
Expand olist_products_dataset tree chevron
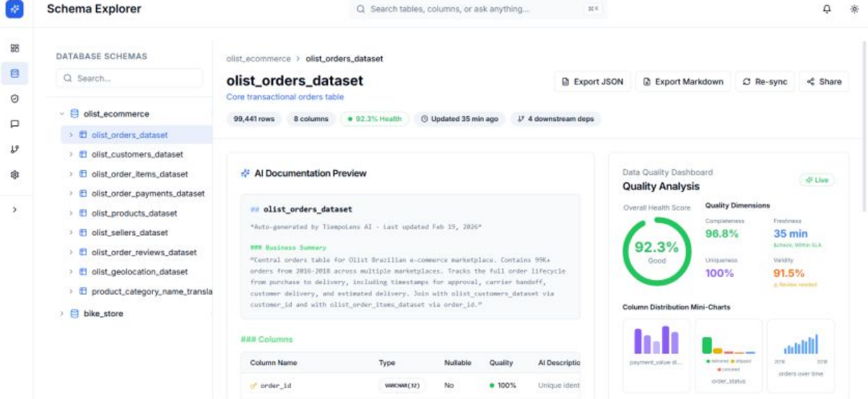coord(71,213)
